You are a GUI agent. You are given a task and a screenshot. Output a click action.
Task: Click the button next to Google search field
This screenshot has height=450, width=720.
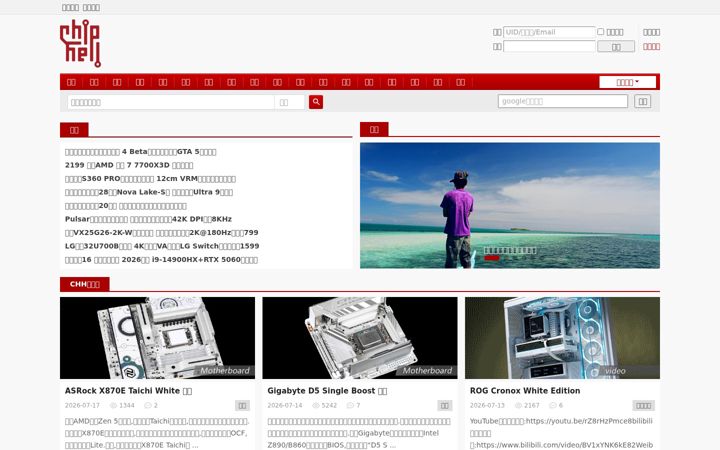click(x=642, y=101)
